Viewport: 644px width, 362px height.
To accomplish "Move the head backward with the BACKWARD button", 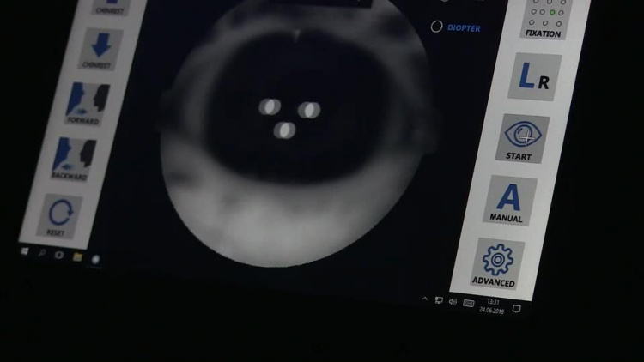I will [75, 160].
